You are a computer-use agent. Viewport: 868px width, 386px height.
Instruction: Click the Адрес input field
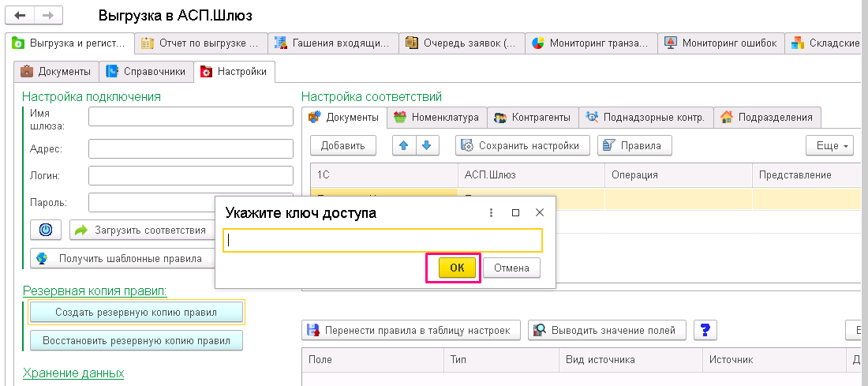[x=191, y=149]
